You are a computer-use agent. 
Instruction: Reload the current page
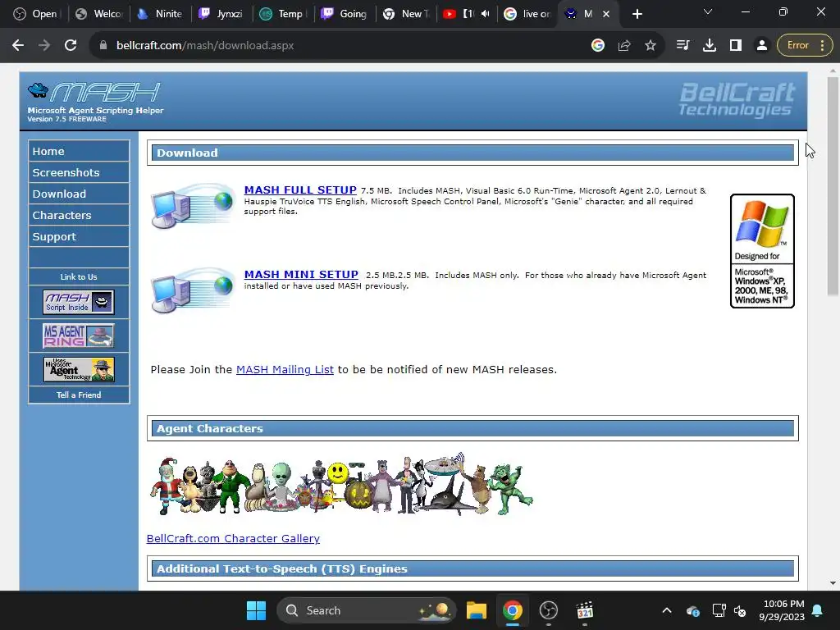pos(71,46)
